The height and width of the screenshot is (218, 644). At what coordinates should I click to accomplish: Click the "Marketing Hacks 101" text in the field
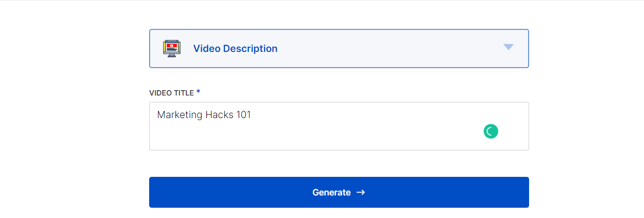(x=204, y=115)
